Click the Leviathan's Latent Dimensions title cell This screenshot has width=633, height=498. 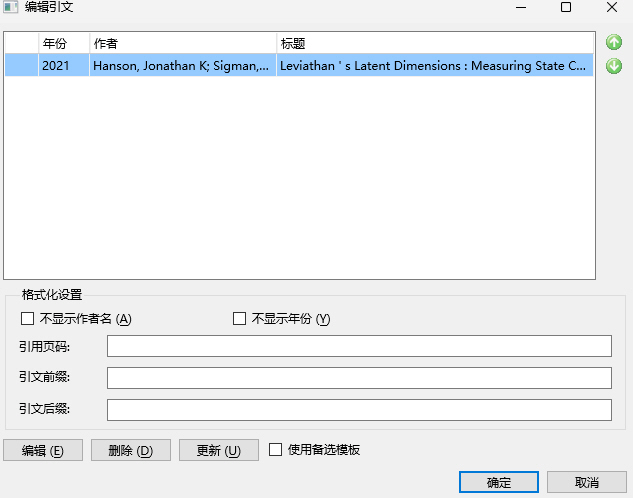(x=433, y=66)
